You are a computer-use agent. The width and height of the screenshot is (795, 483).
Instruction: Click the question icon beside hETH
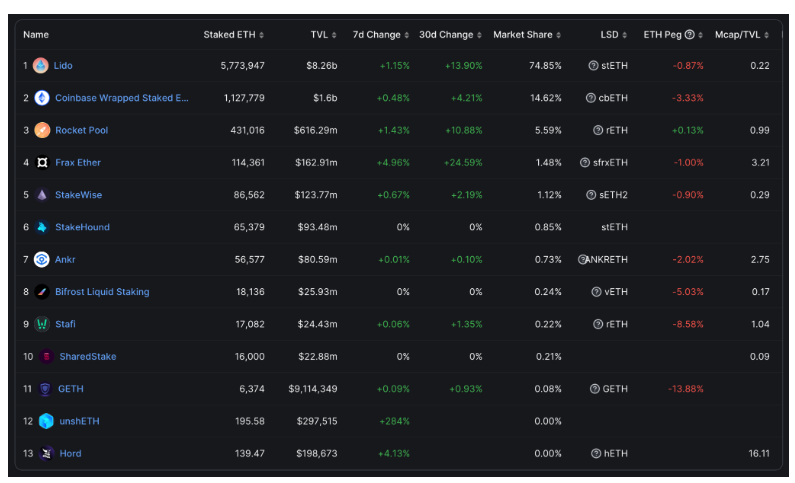tap(596, 453)
